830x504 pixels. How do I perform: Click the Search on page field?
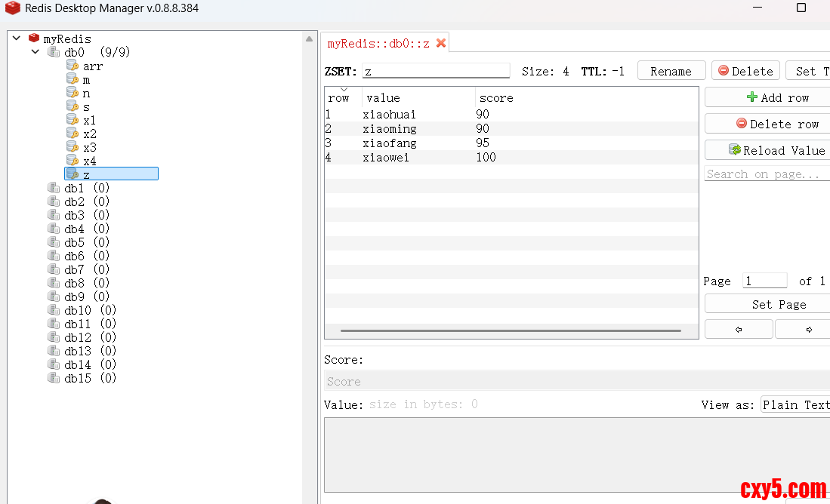[x=766, y=174]
